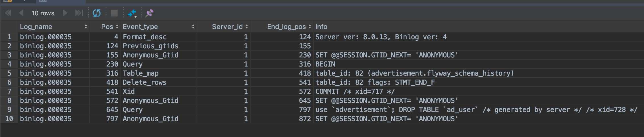The image size is (644, 137).
Task: Sort by the Log_name column arrows
Action: (x=86, y=27)
